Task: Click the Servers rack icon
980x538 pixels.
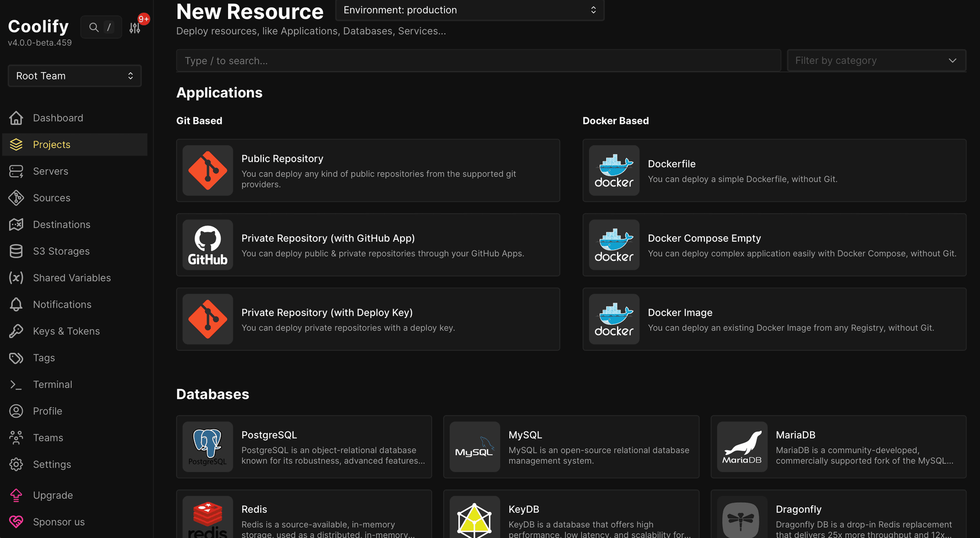Action: tap(16, 171)
